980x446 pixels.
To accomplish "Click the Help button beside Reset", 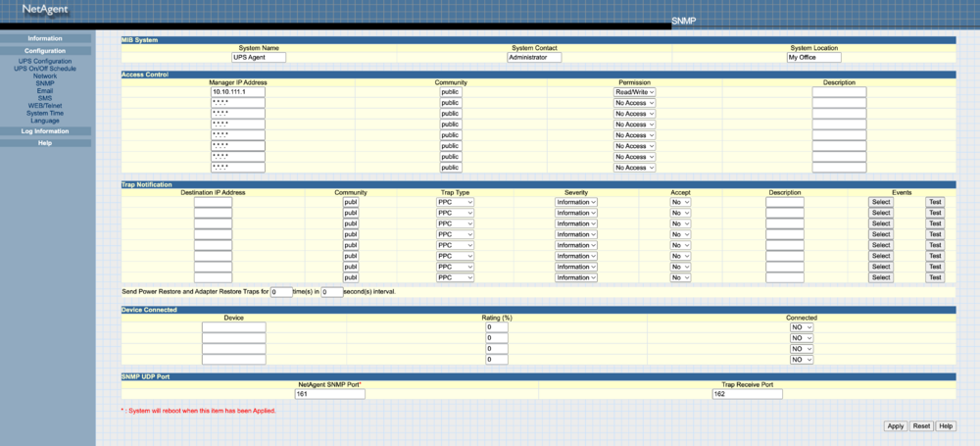I will pos(946,426).
